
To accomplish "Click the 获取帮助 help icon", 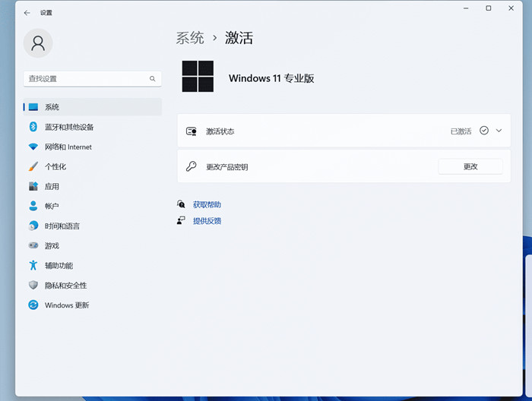I will click(x=181, y=204).
